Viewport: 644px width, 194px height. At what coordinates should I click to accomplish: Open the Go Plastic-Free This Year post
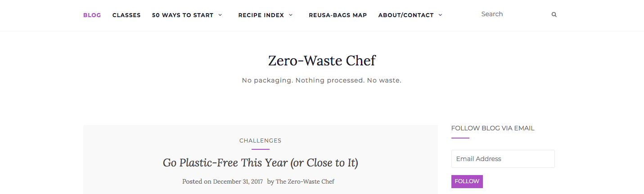point(260,162)
